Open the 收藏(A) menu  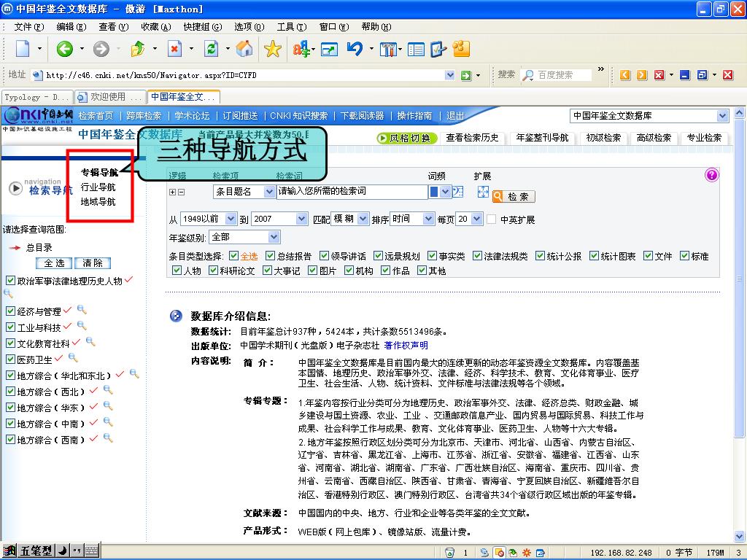156,27
